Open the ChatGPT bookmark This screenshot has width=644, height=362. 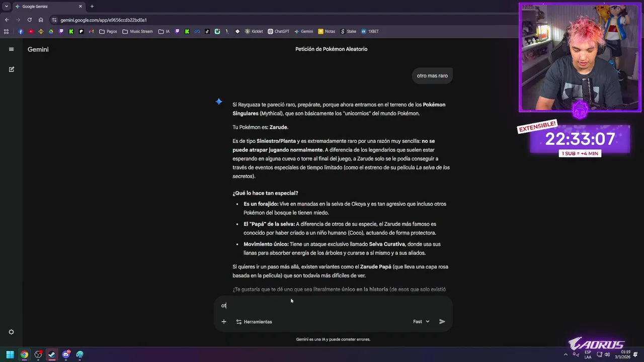coord(278,31)
